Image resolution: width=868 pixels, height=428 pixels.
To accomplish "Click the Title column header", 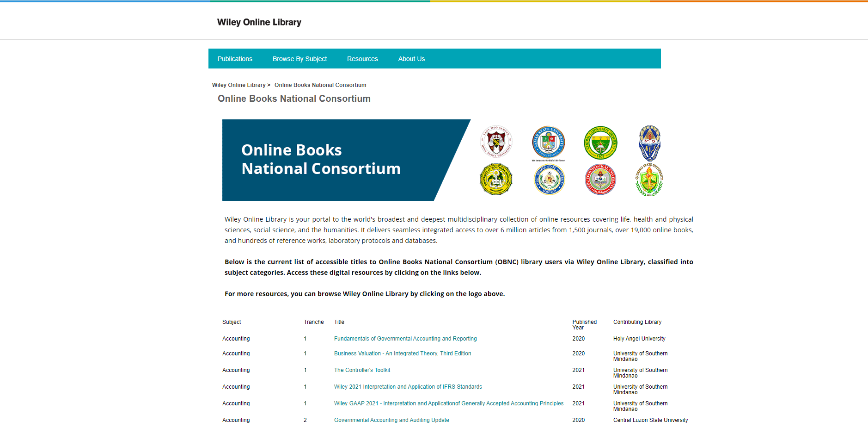I will pyautogui.click(x=339, y=322).
